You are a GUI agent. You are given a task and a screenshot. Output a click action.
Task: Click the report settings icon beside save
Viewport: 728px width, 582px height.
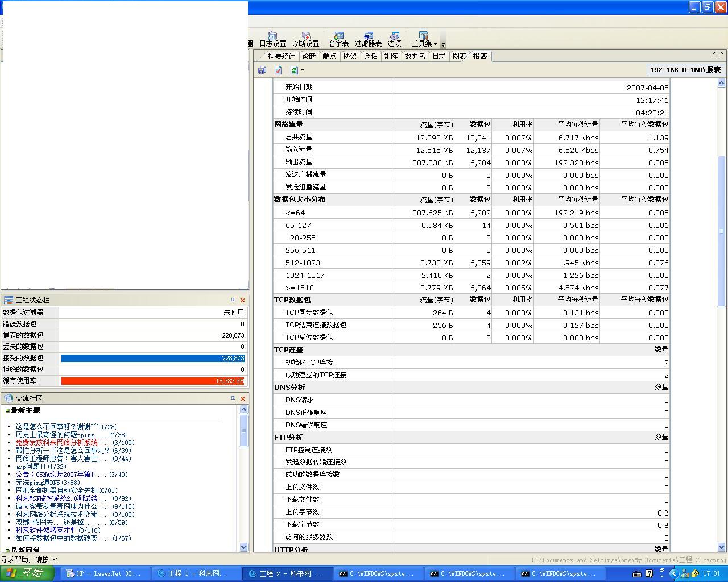pyautogui.click(x=278, y=70)
